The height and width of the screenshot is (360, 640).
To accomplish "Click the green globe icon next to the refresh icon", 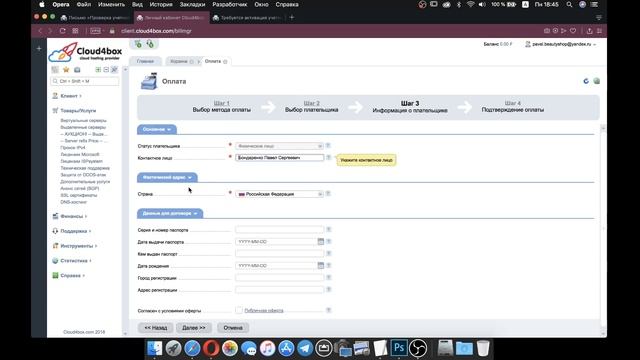I will click(x=596, y=81).
